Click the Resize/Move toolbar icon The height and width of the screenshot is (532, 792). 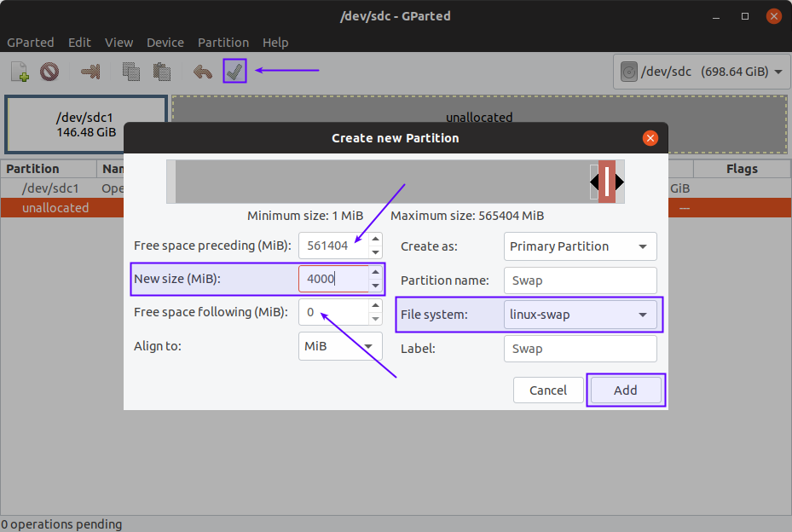click(90, 72)
